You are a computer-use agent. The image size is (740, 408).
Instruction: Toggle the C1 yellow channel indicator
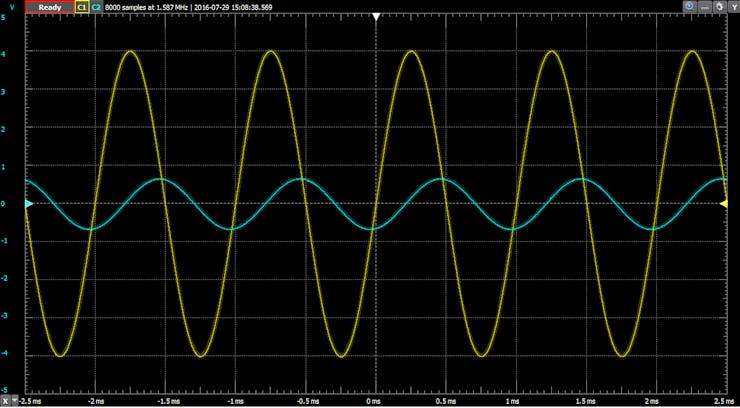point(82,7)
